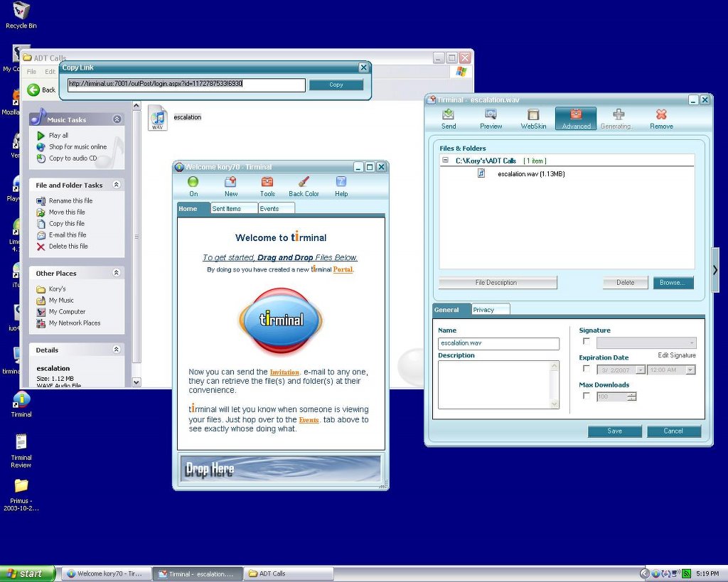Enable the Max Downloads checkbox
Image resolution: width=728 pixels, height=582 pixels.
coord(587,396)
